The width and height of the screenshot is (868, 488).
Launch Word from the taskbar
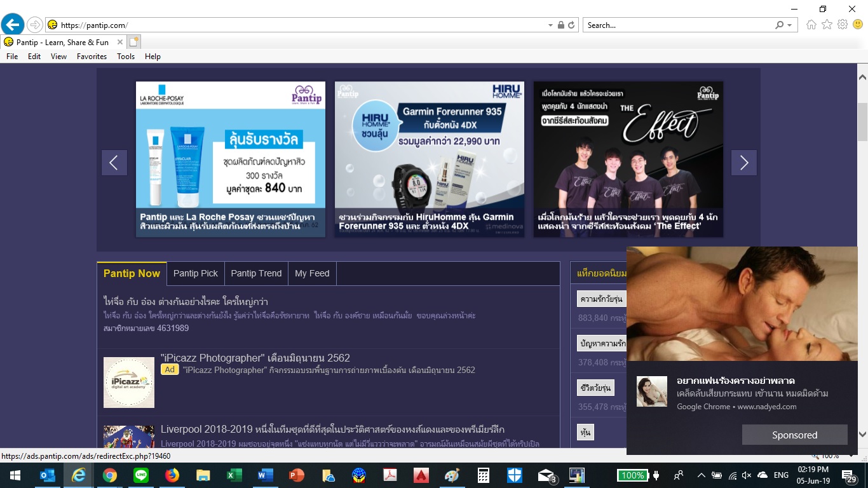coord(266,475)
